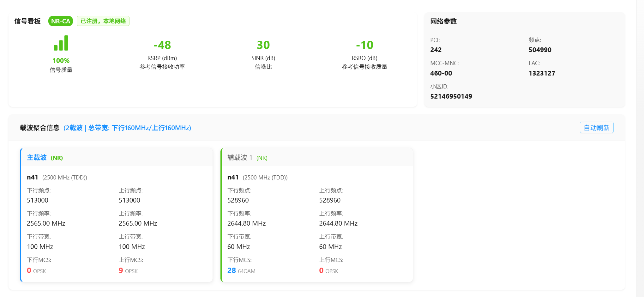
Task: Click the MCC-MNC value 460-00
Action: click(441, 73)
